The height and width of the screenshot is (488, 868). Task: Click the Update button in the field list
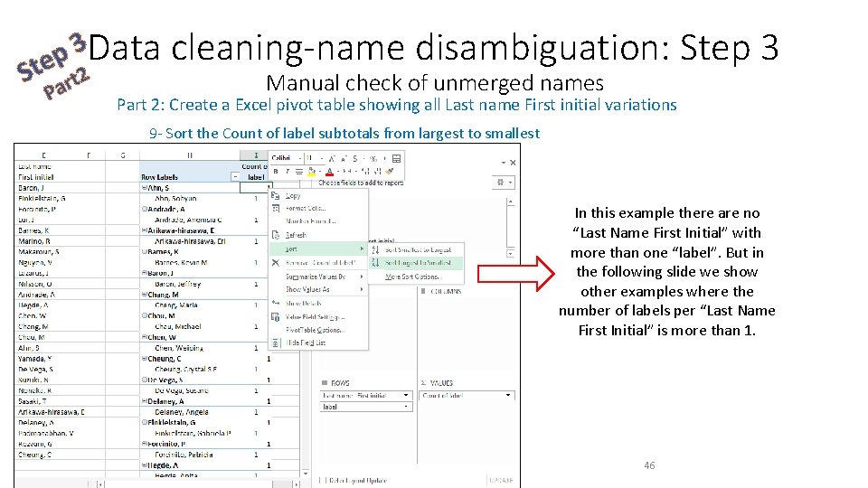pos(502,480)
